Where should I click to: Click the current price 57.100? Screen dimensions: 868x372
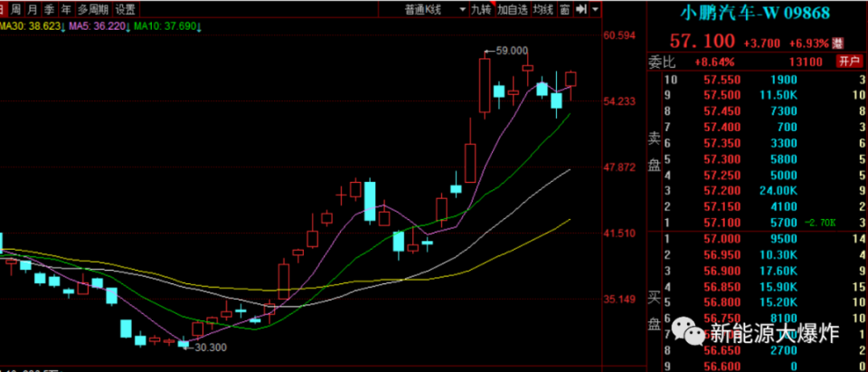tap(703, 41)
